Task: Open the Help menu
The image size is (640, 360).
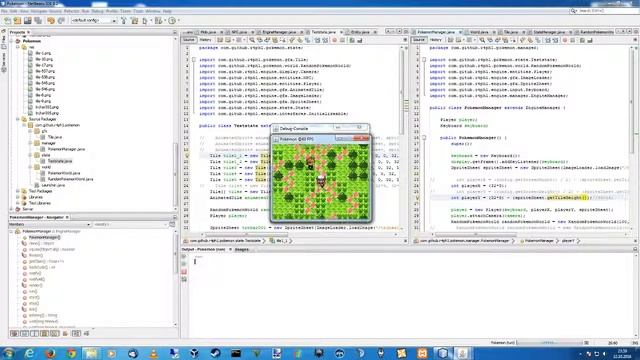Action: pos(167,11)
